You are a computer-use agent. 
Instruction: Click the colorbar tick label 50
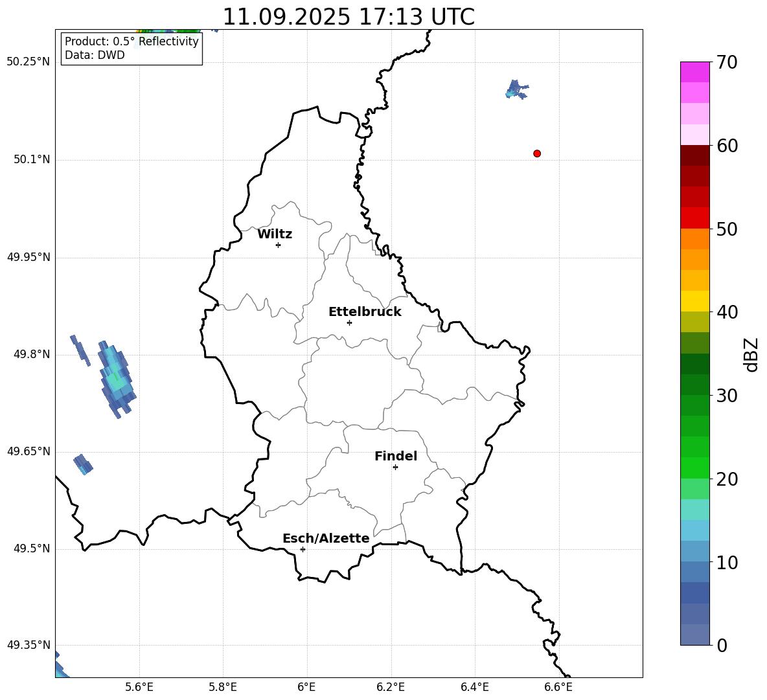point(727,229)
